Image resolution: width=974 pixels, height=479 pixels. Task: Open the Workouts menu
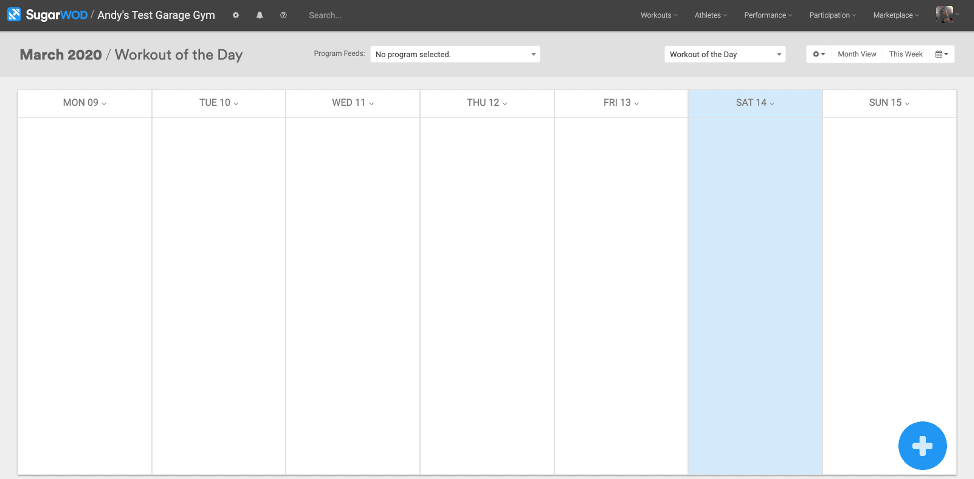tap(659, 16)
